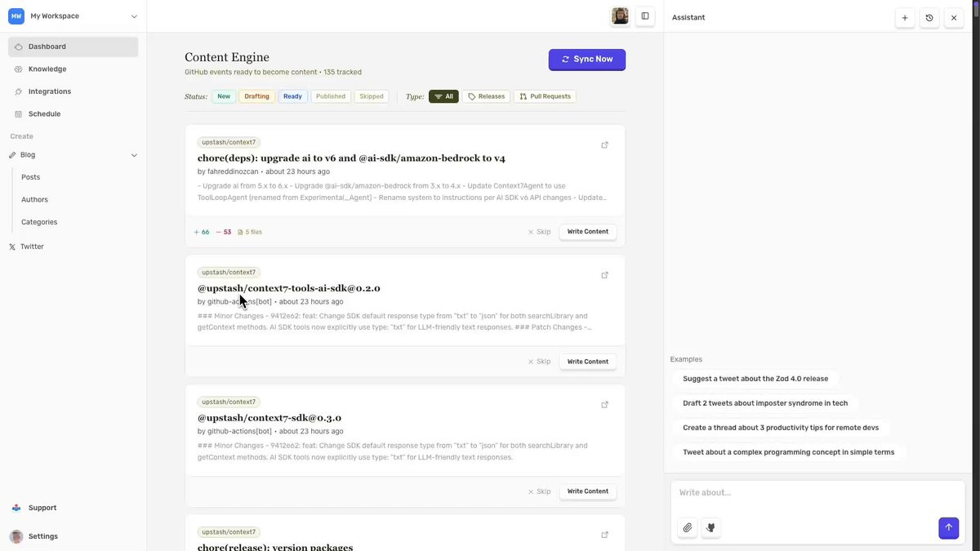Skip the chore(deps) upgrade item
Viewport: 980px width, 551px height.
coord(539,232)
